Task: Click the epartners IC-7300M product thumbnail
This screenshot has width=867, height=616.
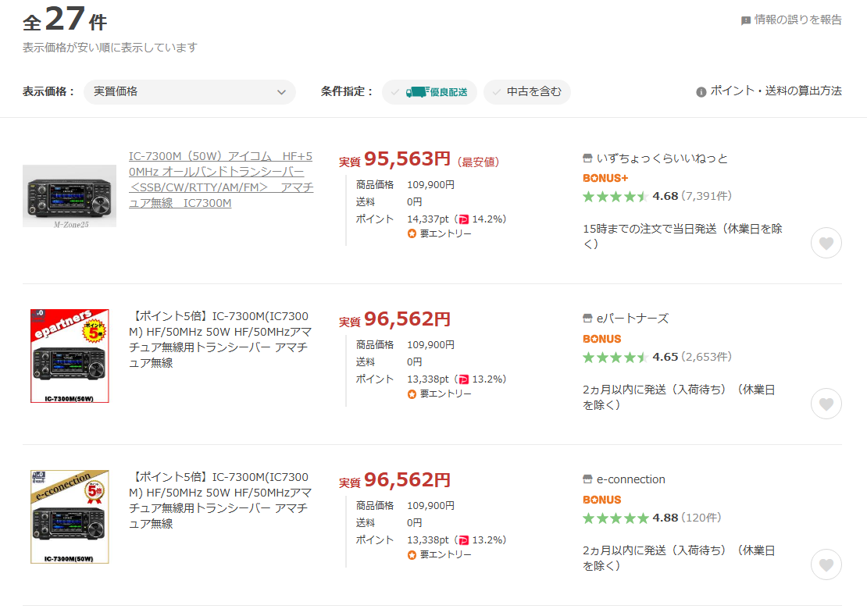Action: tap(70, 356)
